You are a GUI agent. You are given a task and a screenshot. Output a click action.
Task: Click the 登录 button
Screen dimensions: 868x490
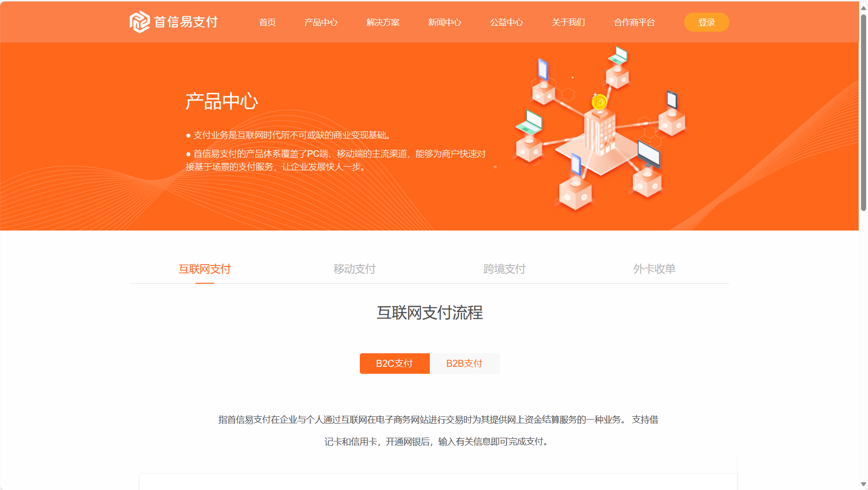click(707, 22)
